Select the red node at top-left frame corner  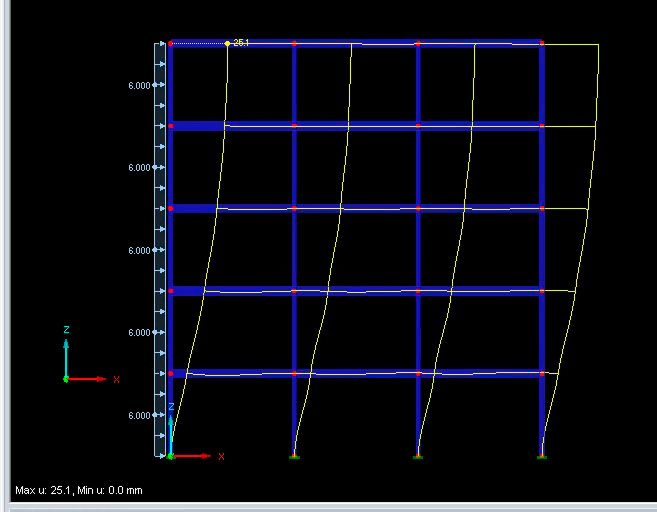[x=170, y=43]
